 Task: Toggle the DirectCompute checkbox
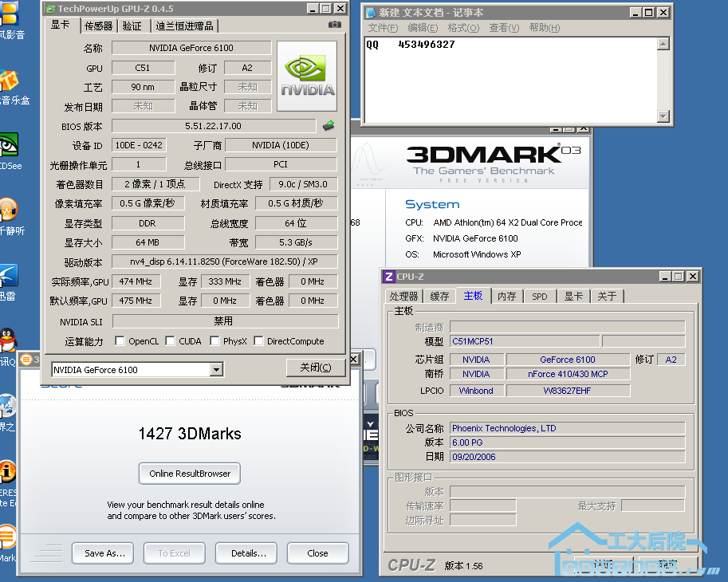[258, 341]
